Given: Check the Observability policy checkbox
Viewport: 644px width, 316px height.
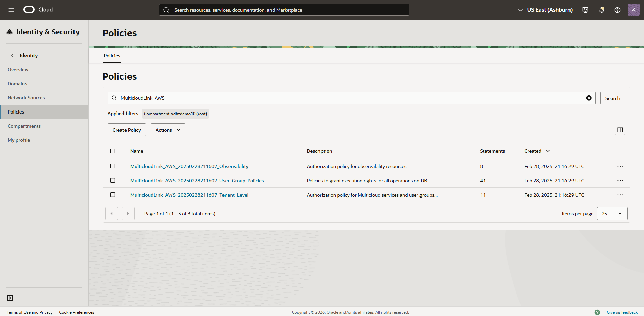Looking at the screenshot, I should (113, 166).
